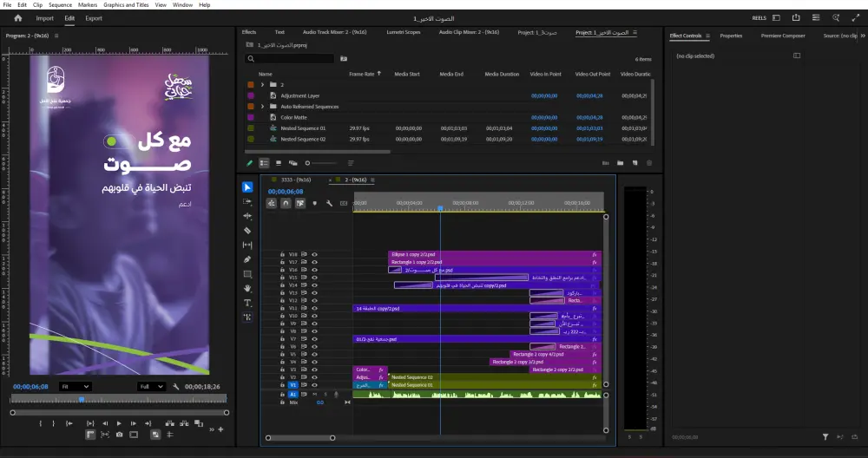The width and height of the screenshot is (868, 458).
Task: Switch to the Lumetri Scopes tab
Action: click(x=401, y=32)
